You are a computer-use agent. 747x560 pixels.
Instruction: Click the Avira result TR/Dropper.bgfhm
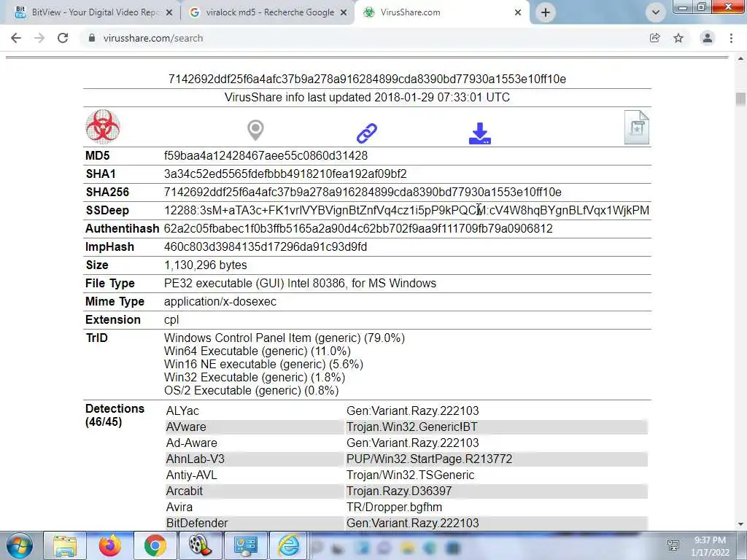[394, 507]
